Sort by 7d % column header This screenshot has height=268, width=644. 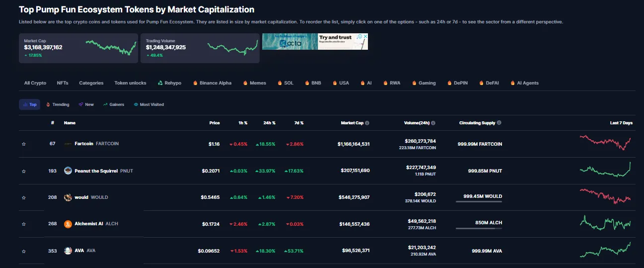coord(298,123)
